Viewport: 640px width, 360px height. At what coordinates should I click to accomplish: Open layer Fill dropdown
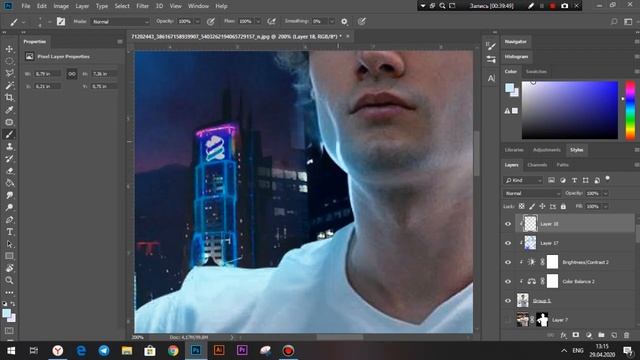(x=606, y=207)
